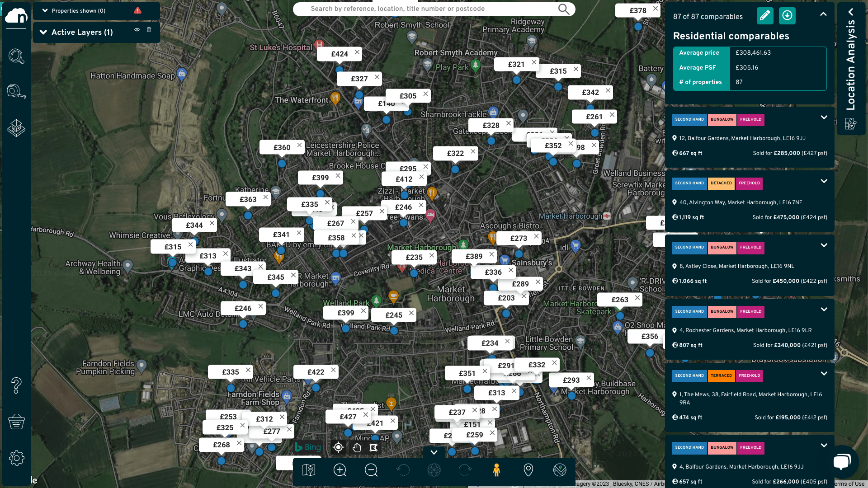Close the £424 price label
This screenshot has width=868, height=488.
pyautogui.click(x=357, y=52)
